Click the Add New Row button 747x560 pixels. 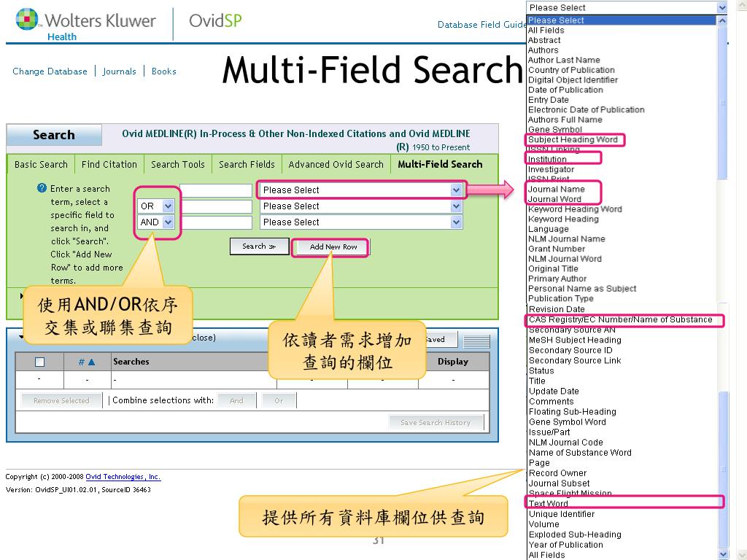333,246
